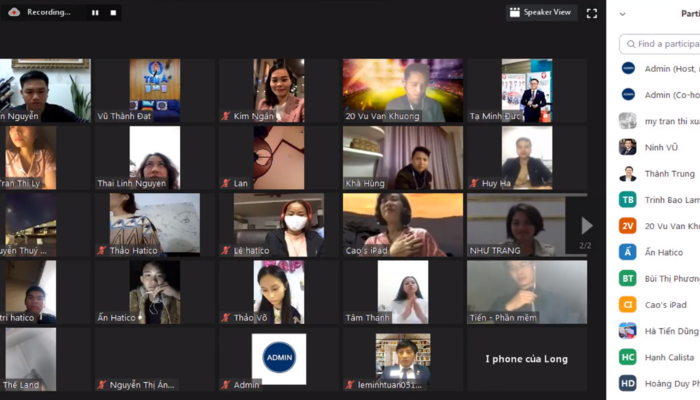The width and height of the screenshot is (700, 400).
Task: Collapse the Participants panel chevron
Action: 623,14
